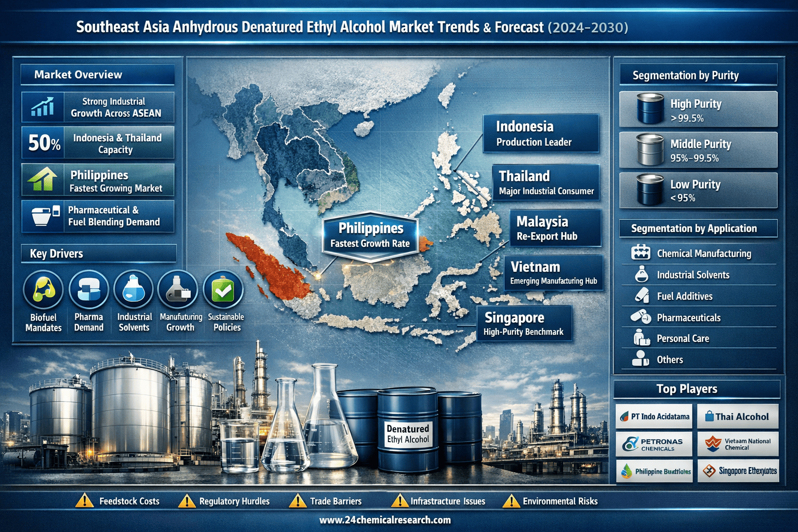798x532 pixels.
Task: Click the Chemical Manufacturing application icon
Action: click(x=641, y=253)
